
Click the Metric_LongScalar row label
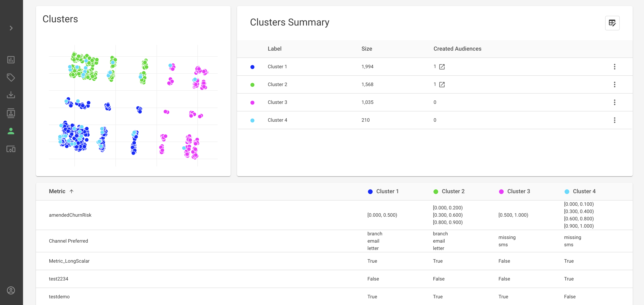69,261
